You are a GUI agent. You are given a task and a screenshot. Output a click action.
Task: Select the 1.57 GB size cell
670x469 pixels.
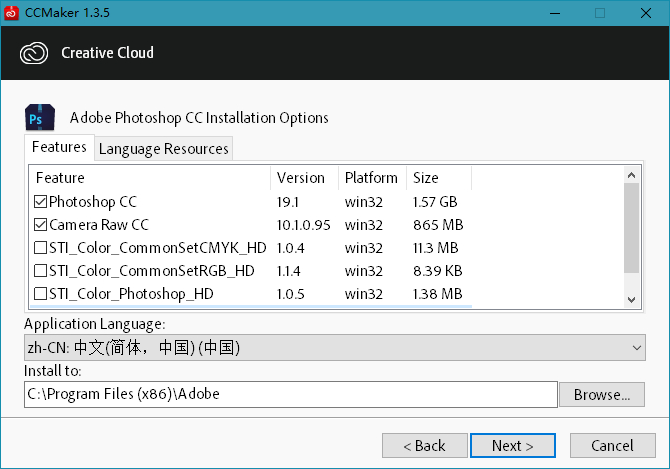435,202
